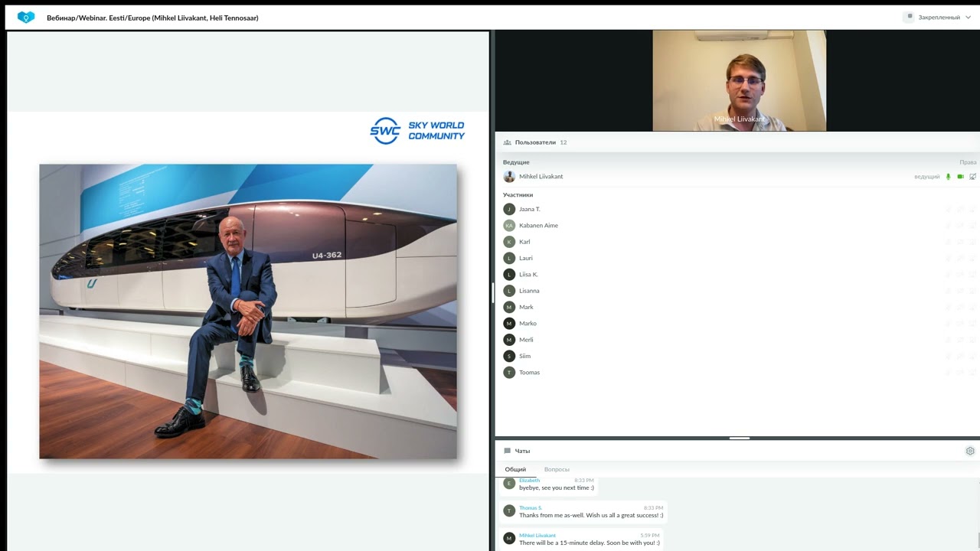Click the Чаты panel title
The height and width of the screenshot is (551, 980).
coord(522,452)
